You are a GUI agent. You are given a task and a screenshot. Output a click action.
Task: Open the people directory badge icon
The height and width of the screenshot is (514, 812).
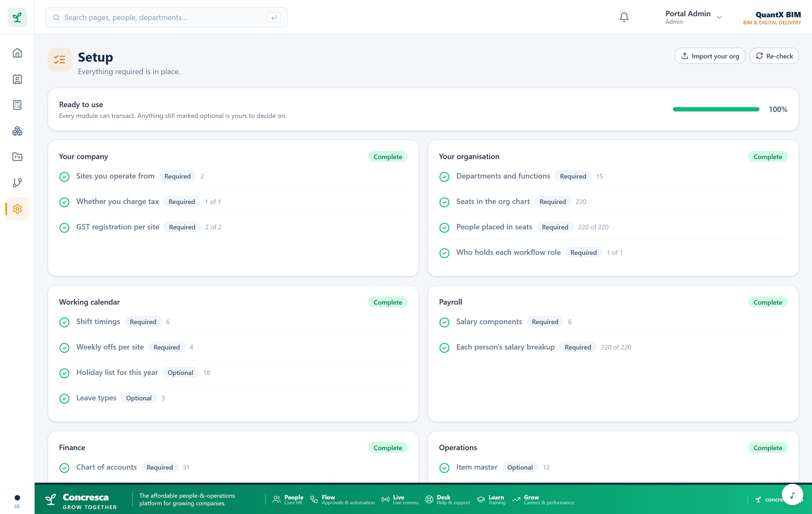[17, 79]
